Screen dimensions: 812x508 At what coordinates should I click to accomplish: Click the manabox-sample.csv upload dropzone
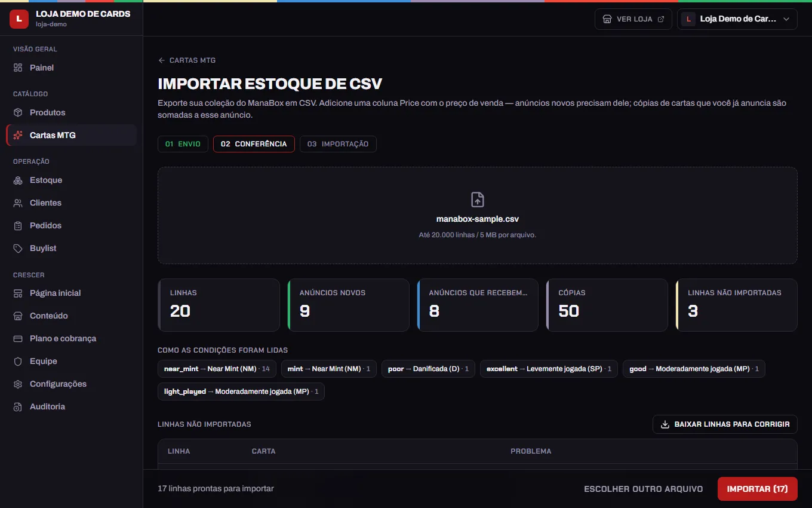tap(478, 215)
